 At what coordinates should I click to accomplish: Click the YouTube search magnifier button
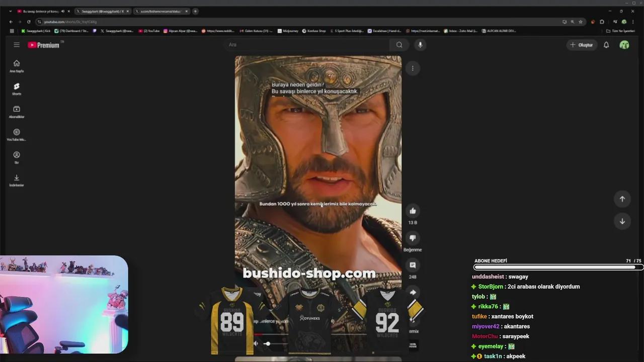pyautogui.click(x=399, y=45)
